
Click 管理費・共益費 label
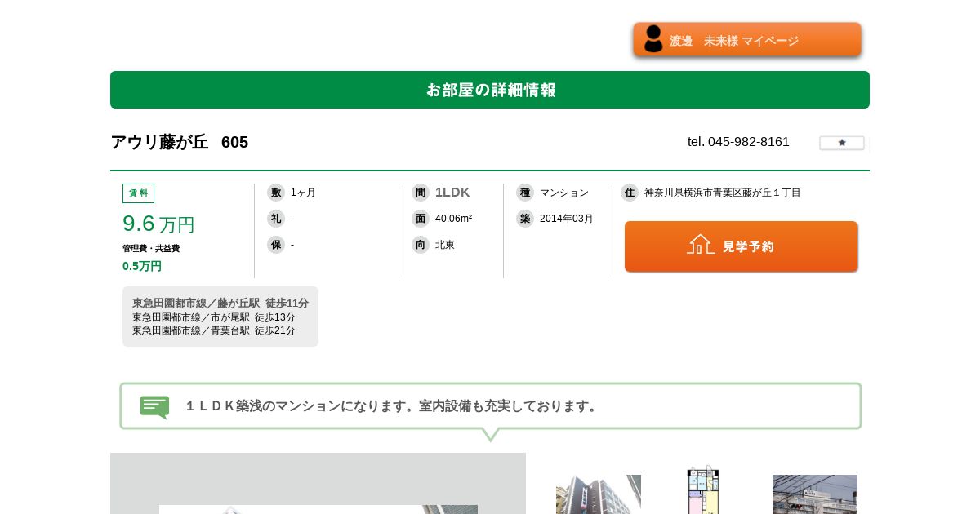coord(151,248)
